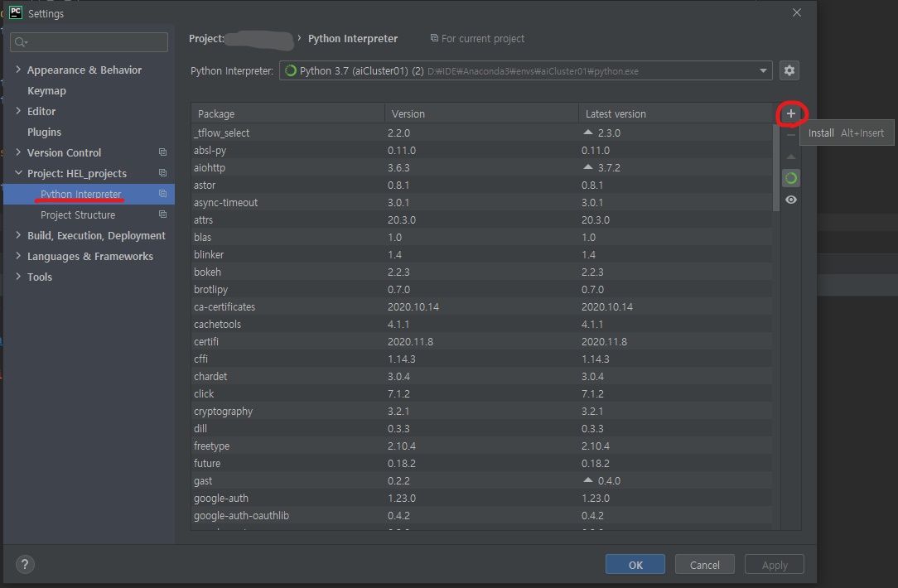Select Plugins in settings tree
The image size is (898, 588).
[x=44, y=132]
